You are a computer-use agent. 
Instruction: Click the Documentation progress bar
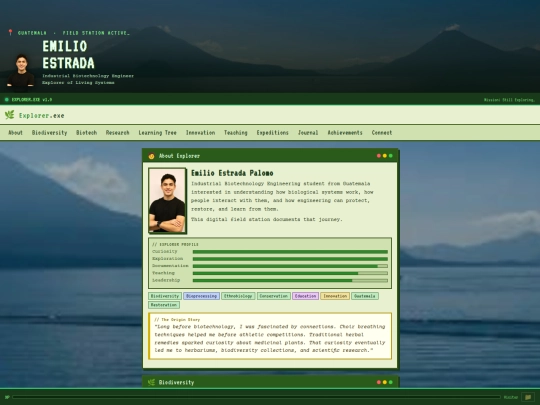[x=290, y=266]
